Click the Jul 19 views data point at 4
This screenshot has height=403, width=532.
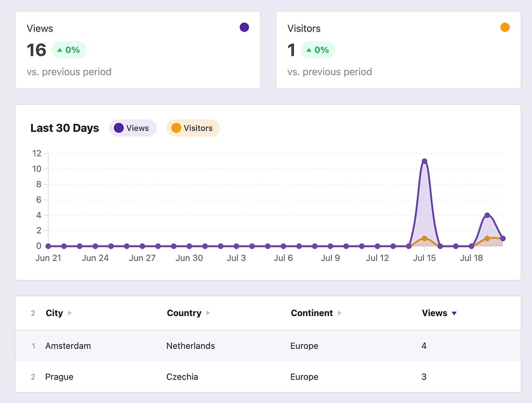[487, 215]
